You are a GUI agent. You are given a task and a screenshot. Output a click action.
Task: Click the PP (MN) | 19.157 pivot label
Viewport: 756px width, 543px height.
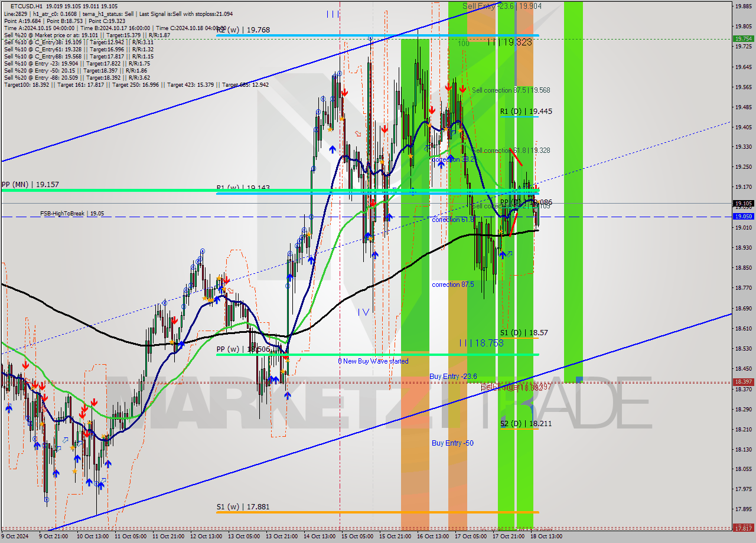[x=30, y=184]
